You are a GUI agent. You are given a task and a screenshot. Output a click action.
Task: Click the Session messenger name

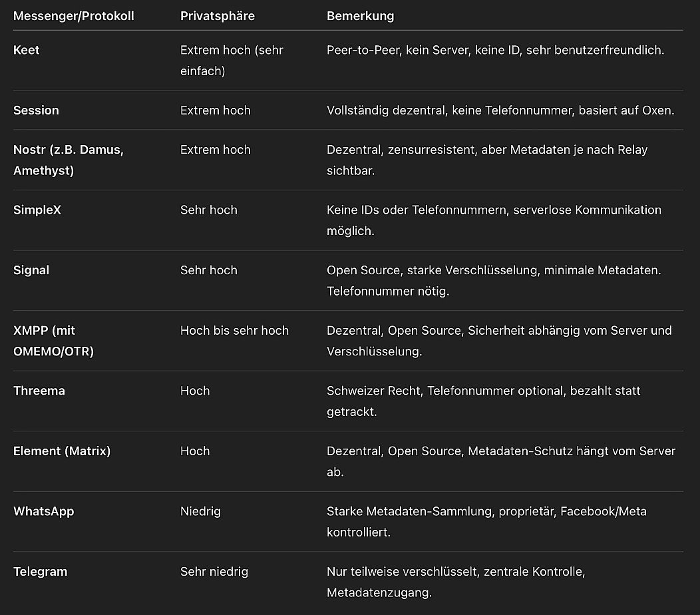point(36,110)
